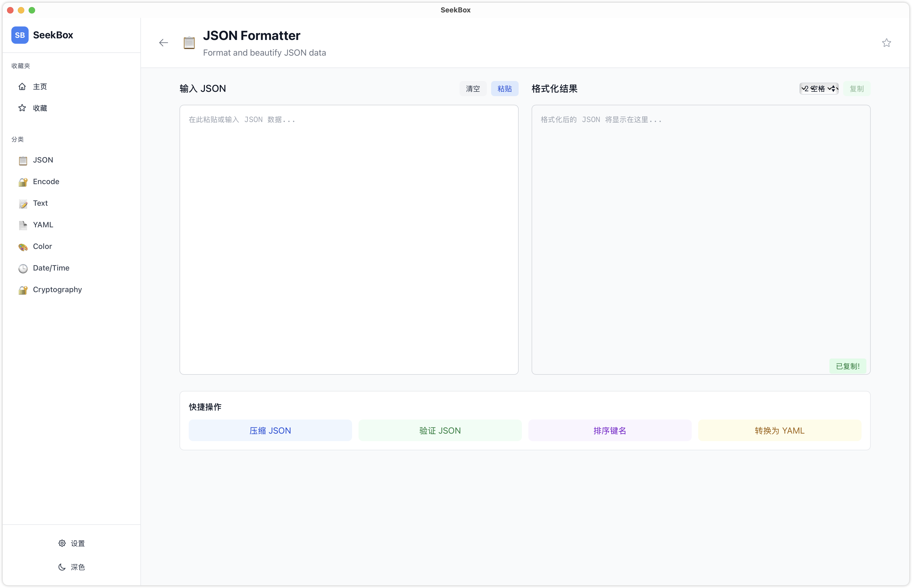This screenshot has width=912, height=588.
Task: Click the 复制 copy button
Action: [856, 89]
